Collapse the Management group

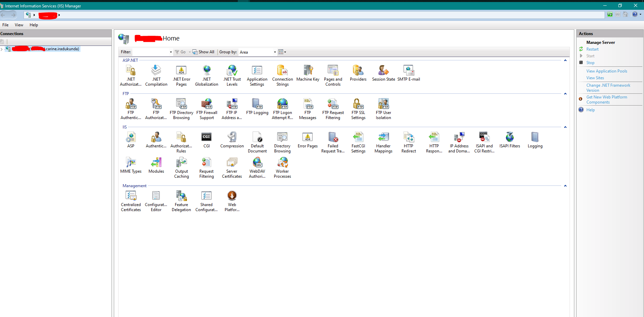[x=565, y=186]
